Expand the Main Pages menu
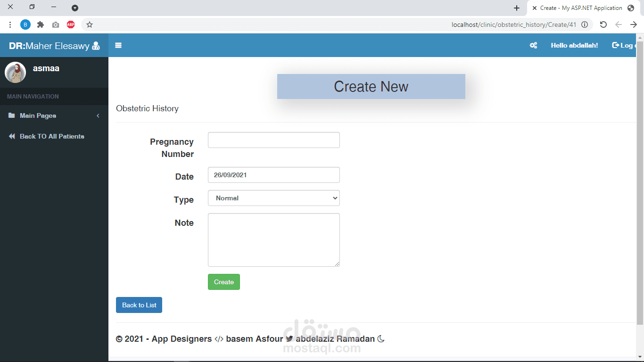Screen dimensions: 644x362 coord(54,115)
